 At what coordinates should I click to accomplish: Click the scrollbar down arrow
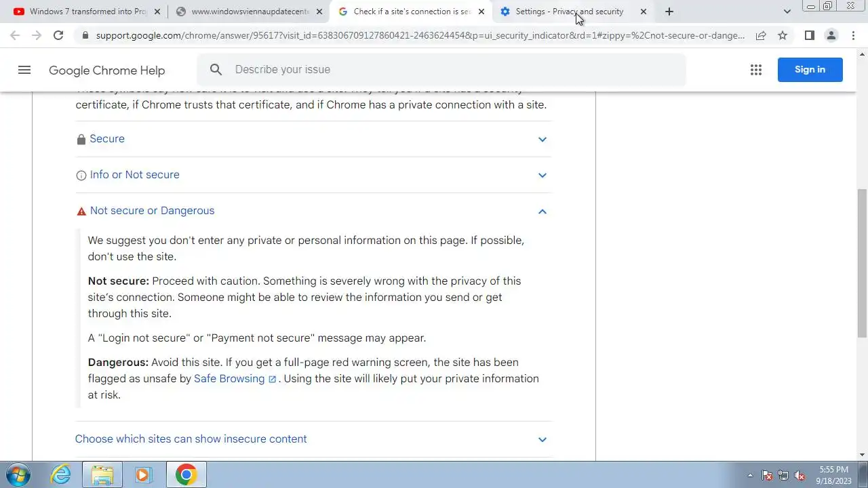point(862,455)
